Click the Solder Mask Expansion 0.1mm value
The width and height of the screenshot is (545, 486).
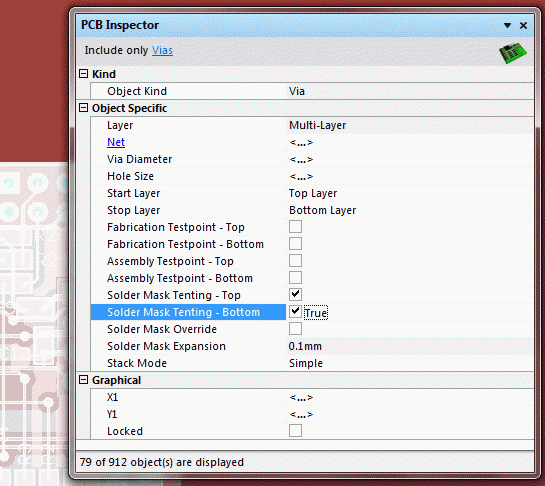tap(305, 346)
